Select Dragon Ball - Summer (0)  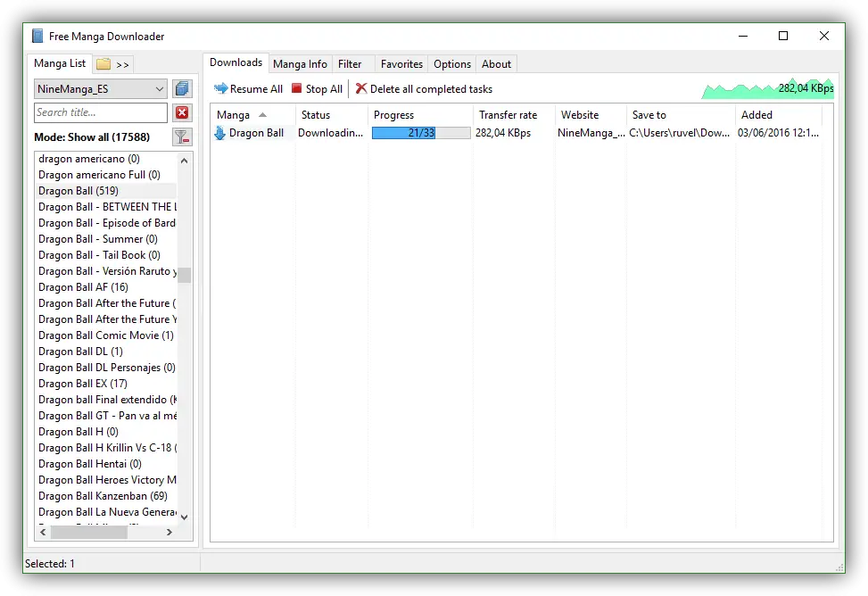(97, 239)
